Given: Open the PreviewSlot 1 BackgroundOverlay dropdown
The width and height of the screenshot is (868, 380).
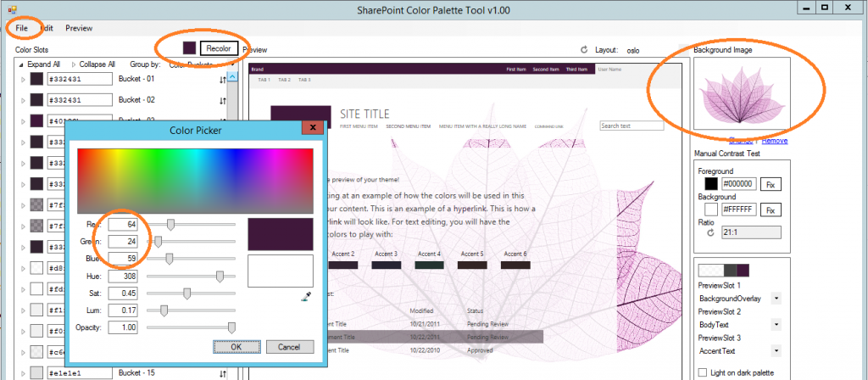Looking at the screenshot, I should tap(776, 299).
